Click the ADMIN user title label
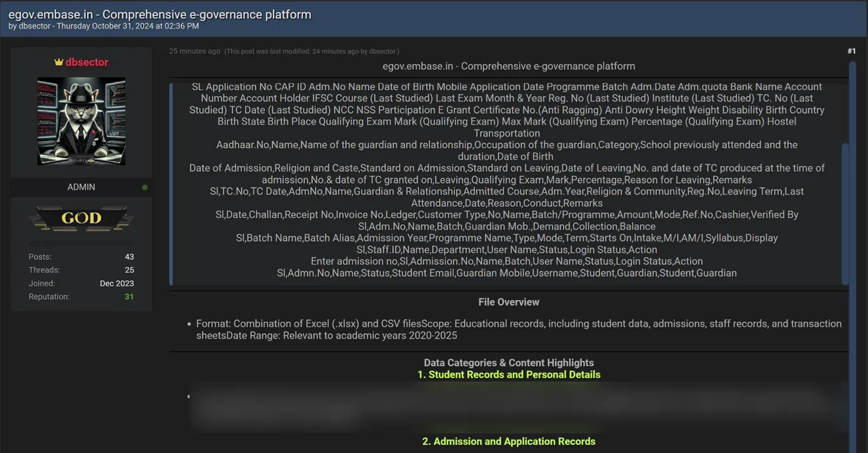868x453 pixels. [81, 188]
